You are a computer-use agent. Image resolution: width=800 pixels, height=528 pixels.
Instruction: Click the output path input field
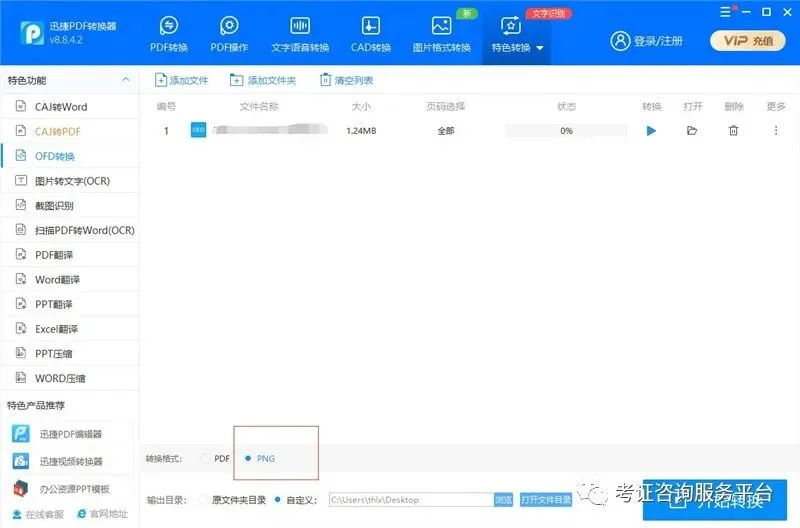pos(411,499)
